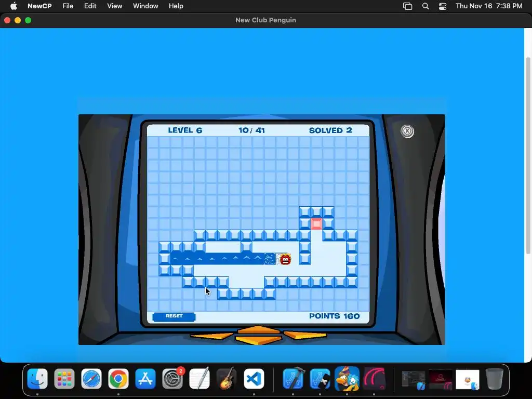Open the first minimized window thumbnail in Dock

[413, 379]
